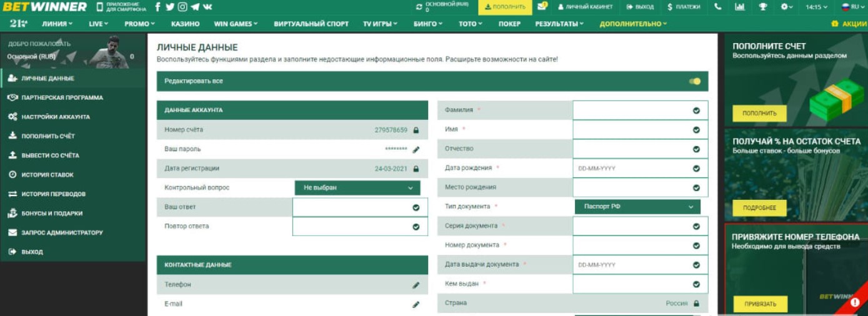The width and height of the screenshot is (868, 316).
Task: Click the smartphone app icon
Action: [x=100, y=7]
